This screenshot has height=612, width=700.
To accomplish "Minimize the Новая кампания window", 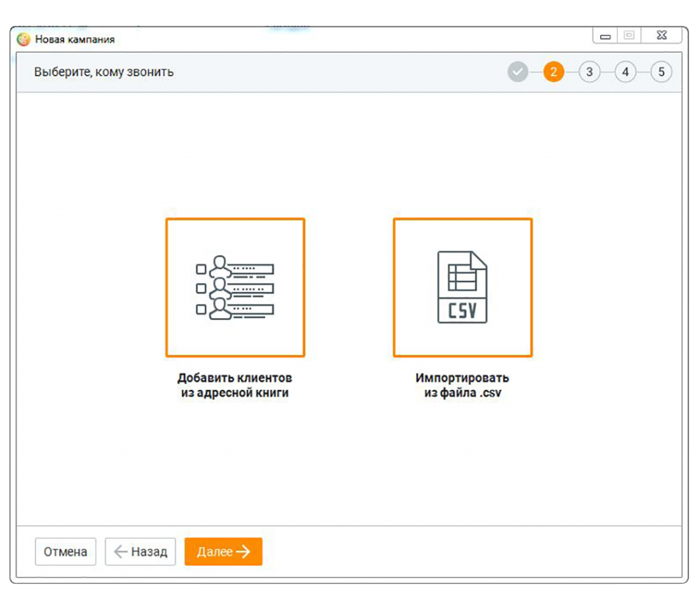I will (605, 36).
